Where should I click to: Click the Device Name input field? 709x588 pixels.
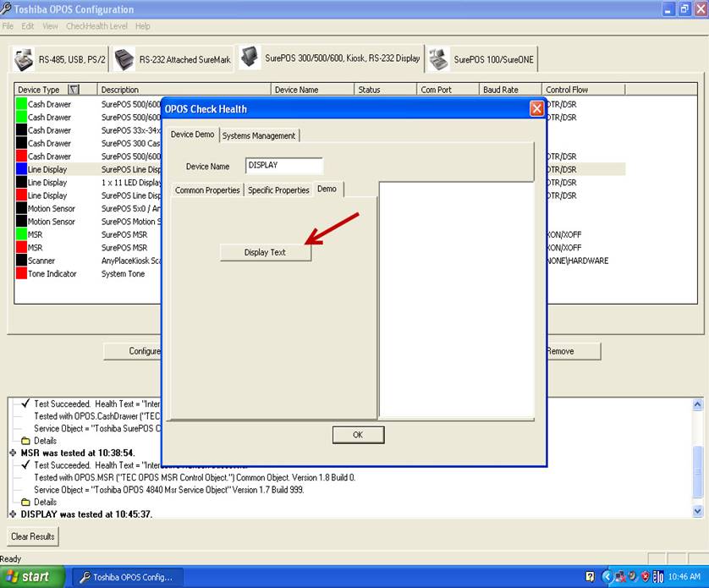coord(284,166)
